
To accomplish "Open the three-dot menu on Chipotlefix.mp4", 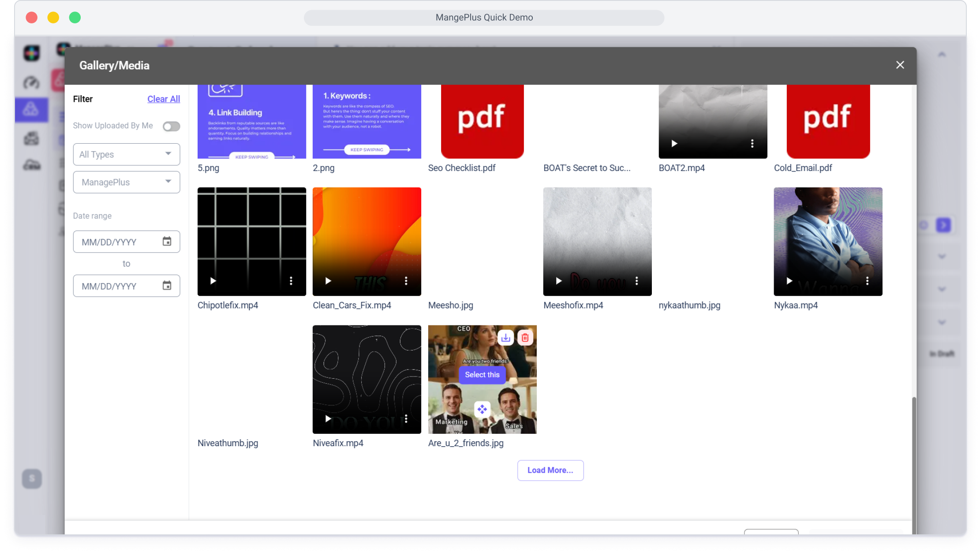I will [x=291, y=281].
